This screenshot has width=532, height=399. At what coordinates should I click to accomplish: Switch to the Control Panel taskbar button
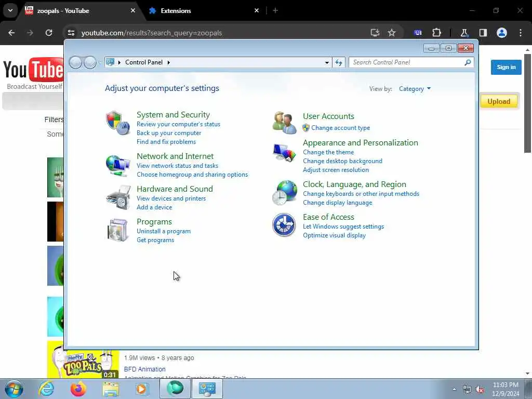pyautogui.click(x=207, y=389)
